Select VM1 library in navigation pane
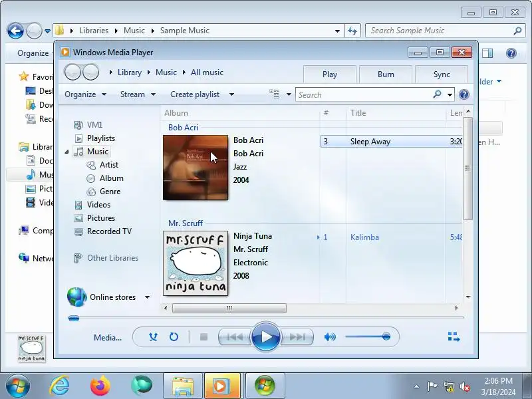Viewport: 532px width, 399px height. (x=88, y=125)
